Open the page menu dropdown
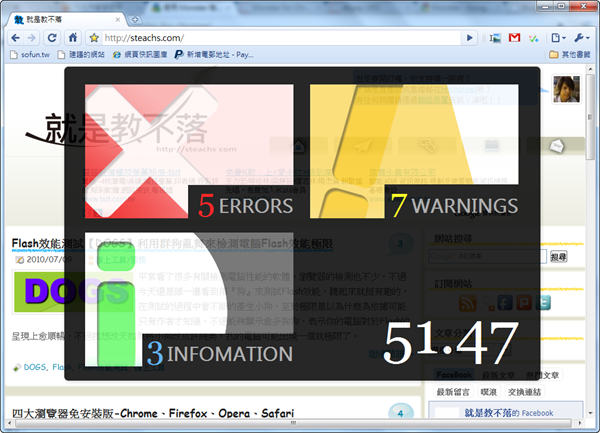600x433 pixels. click(558, 38)
